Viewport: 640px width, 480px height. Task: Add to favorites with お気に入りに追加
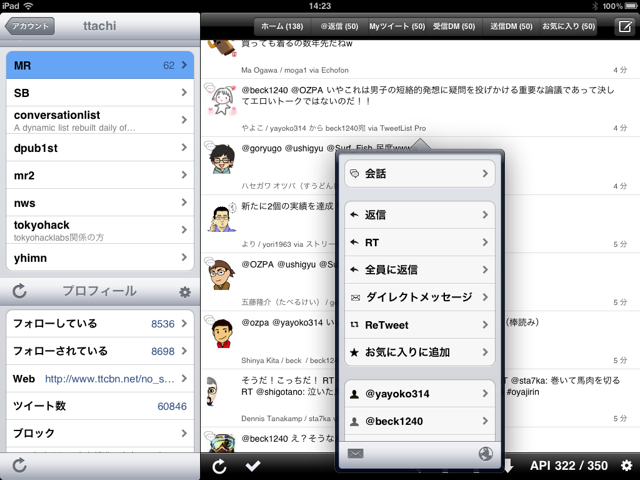coord(420,352)
